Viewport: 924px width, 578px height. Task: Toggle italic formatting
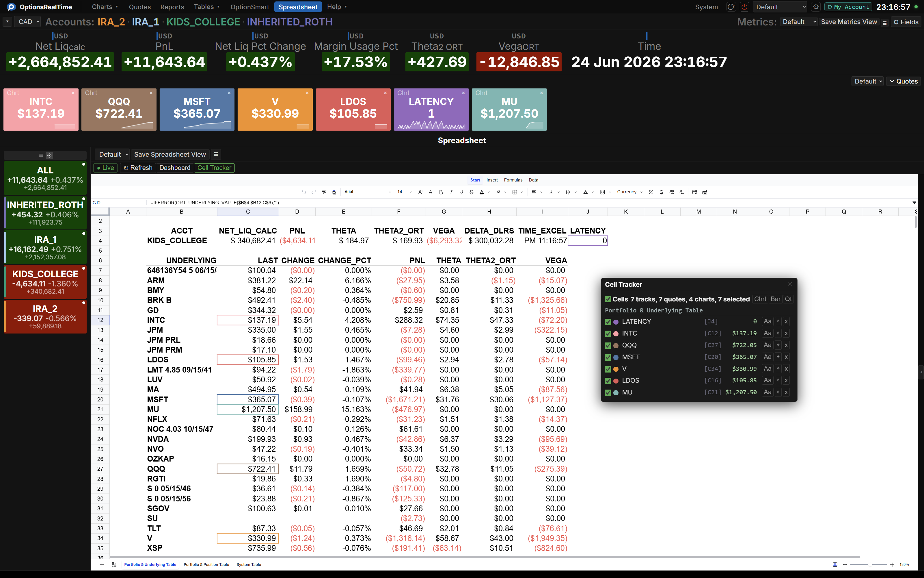(x=451, y=192)
